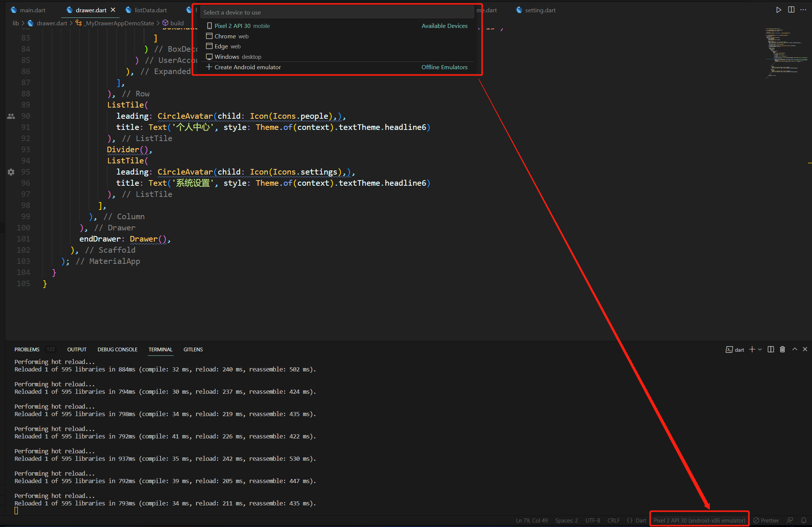Click the Pixel 2 API 30 status bar device
This screenshot has width=812, height=527.
[699, 520]
